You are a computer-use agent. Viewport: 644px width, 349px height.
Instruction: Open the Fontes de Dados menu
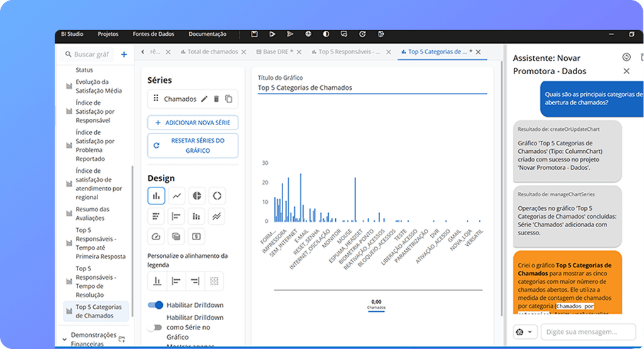pos(153,34)
